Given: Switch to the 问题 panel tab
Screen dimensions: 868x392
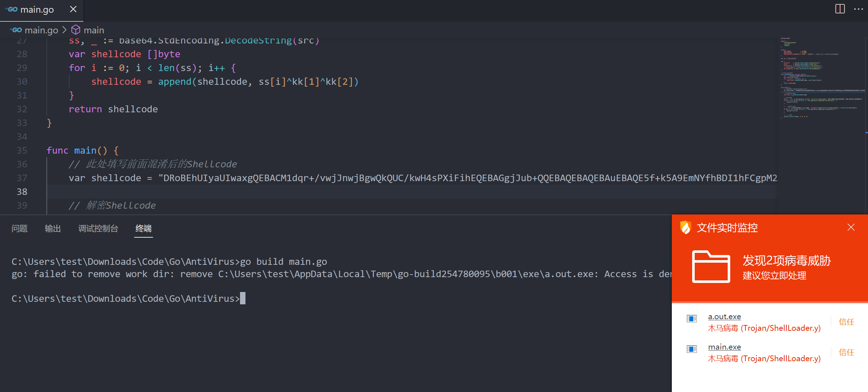Looking at the screenshot, I should click(x=20, y=228).
